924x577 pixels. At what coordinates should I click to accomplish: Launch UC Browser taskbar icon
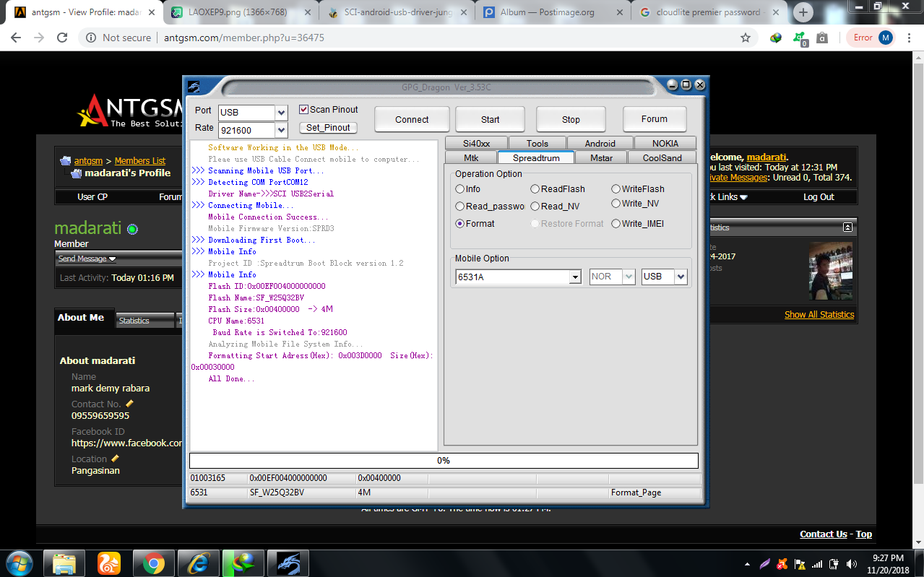pyautogui.click(x=109, y=563)
